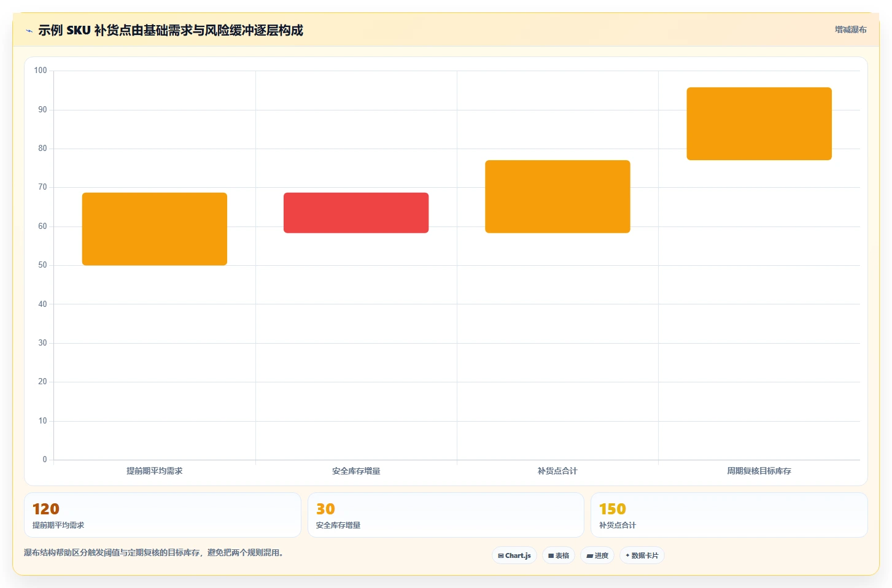The height and width of the screenshot is (588, 892).
Task: Click the y-axis value 50
Action: click(42, 265)
